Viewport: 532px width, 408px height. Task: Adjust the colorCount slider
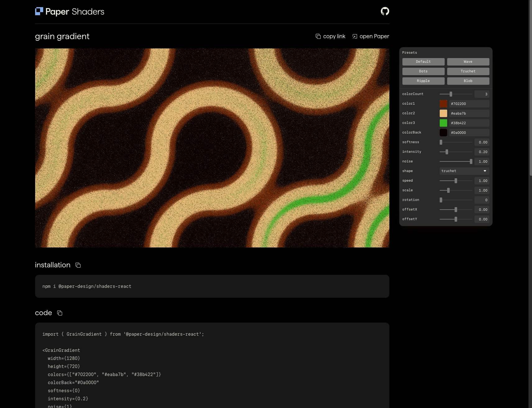point(456,94)
